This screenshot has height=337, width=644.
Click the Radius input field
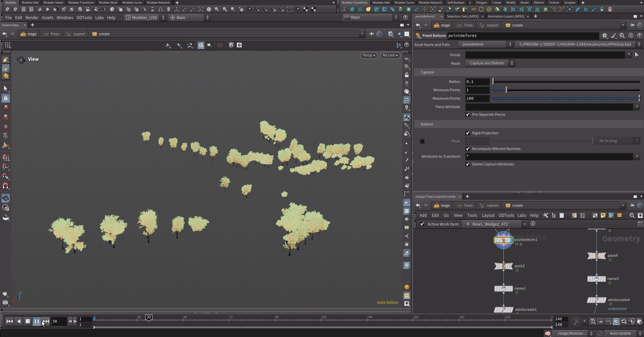pos(477,82)
